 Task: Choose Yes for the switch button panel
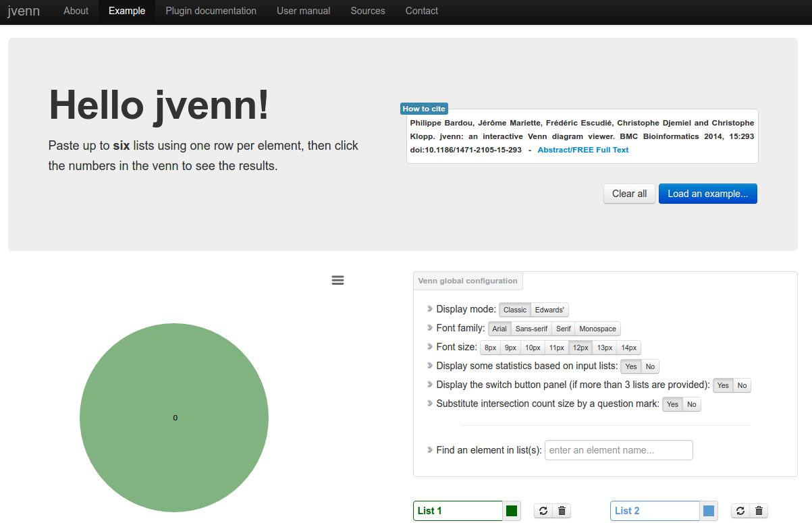pyautogui.click(x=723, y=385)
